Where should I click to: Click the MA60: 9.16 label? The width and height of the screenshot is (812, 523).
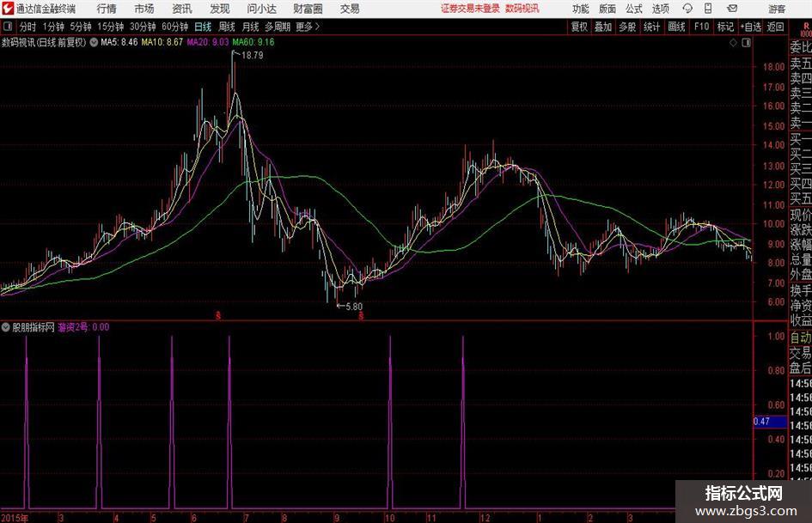coord(253,42)
